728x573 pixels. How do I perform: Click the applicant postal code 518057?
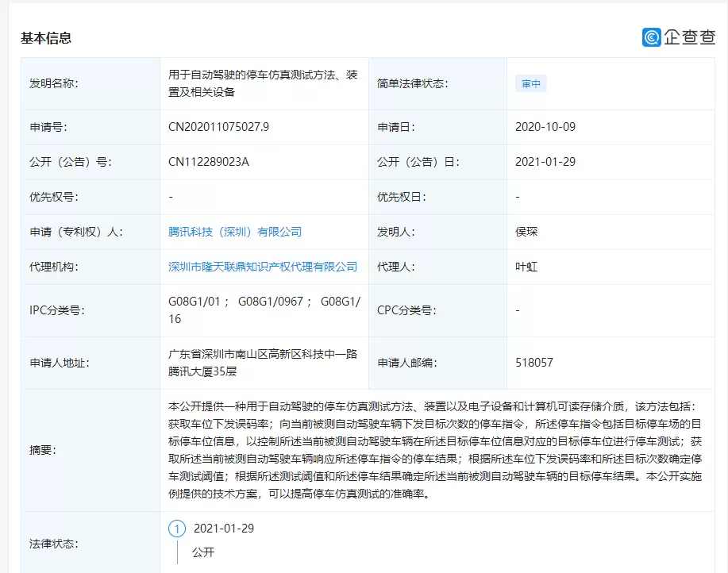(x=534, y=363)
